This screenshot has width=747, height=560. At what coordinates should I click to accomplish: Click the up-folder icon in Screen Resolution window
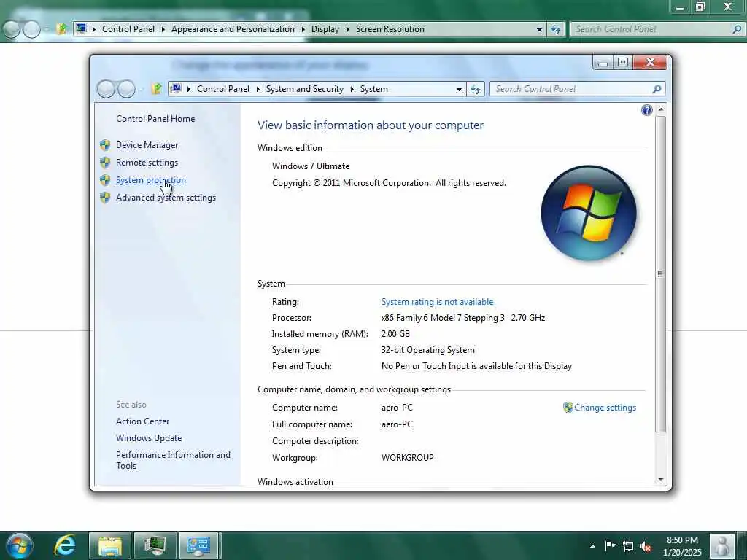(x=61, y=29)
